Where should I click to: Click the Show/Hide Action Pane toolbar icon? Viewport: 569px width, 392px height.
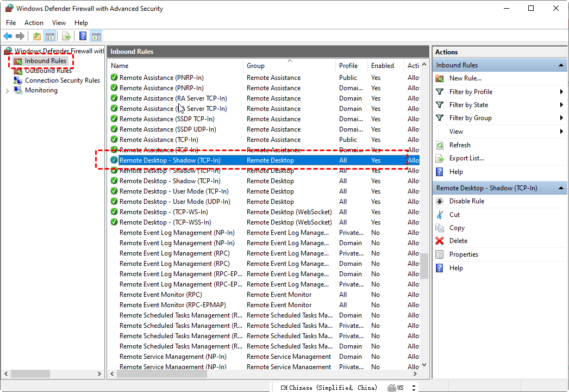96,36
